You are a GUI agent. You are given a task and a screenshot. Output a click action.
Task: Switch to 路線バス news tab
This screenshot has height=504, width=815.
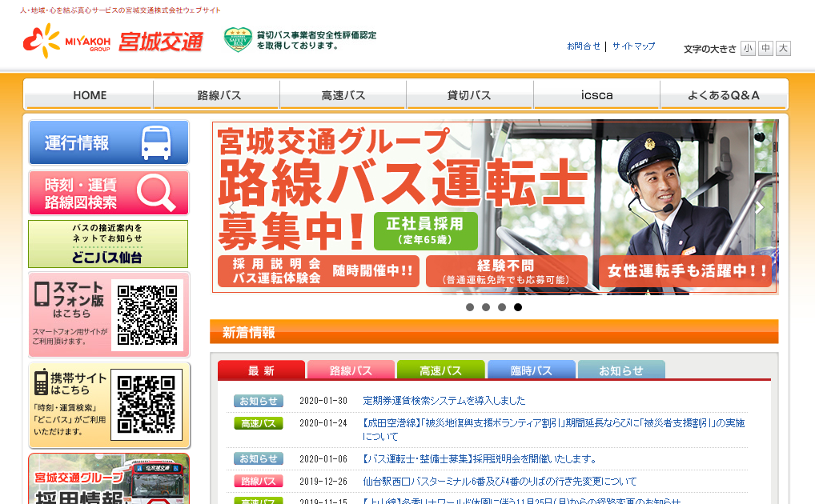(351, 370)
